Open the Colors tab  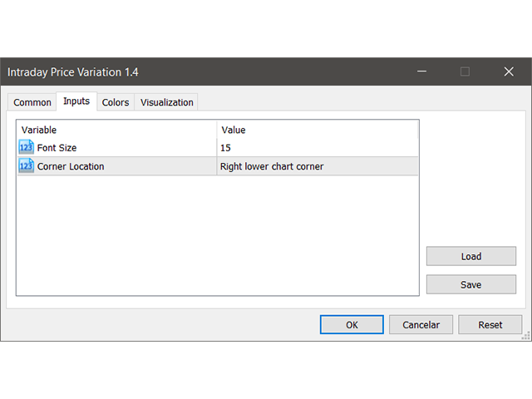tap(116, 102)
